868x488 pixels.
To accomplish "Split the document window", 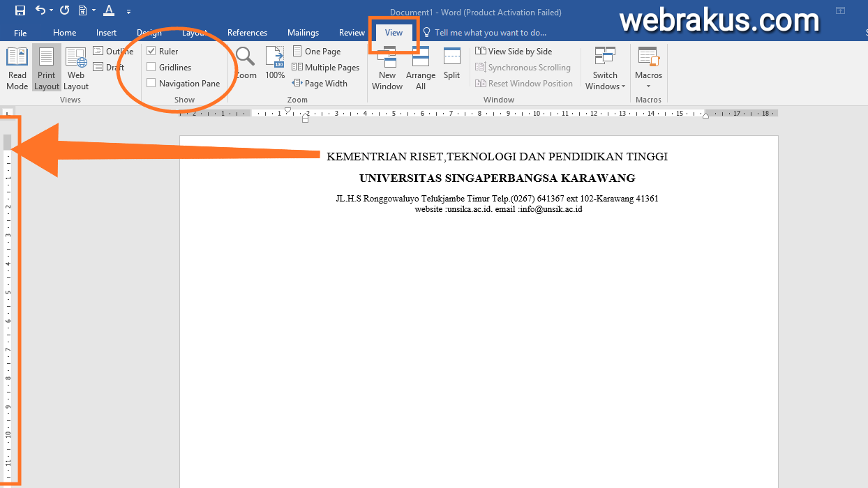I will 451,67.
